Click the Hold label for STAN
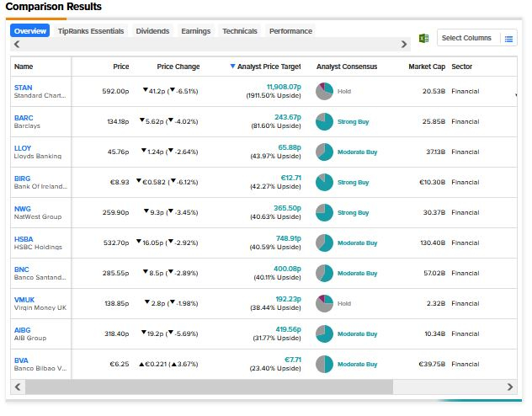The image size is (532, 416). coord(344,91)
